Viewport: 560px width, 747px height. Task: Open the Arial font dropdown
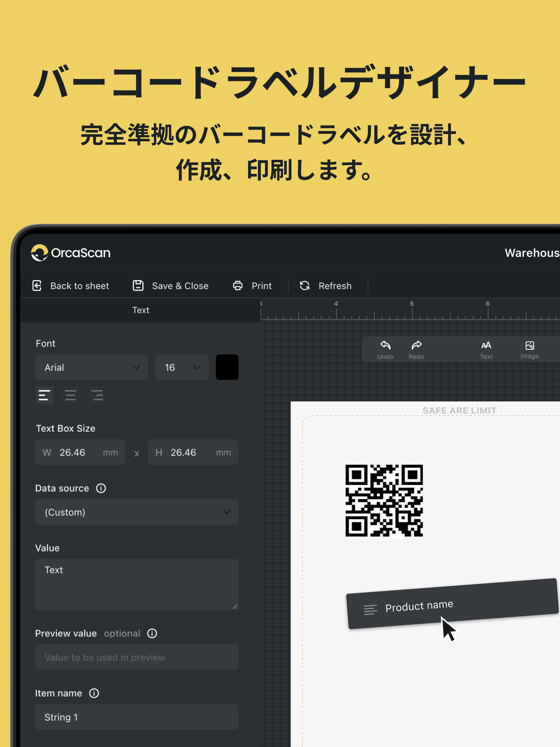pyautogui.click(x=92, y=367)
